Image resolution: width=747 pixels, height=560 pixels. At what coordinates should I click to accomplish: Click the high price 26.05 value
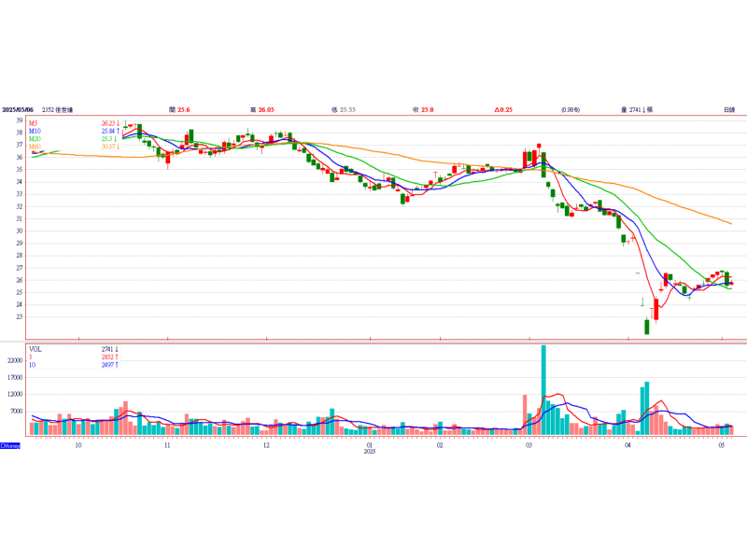(x=266, y=109)
